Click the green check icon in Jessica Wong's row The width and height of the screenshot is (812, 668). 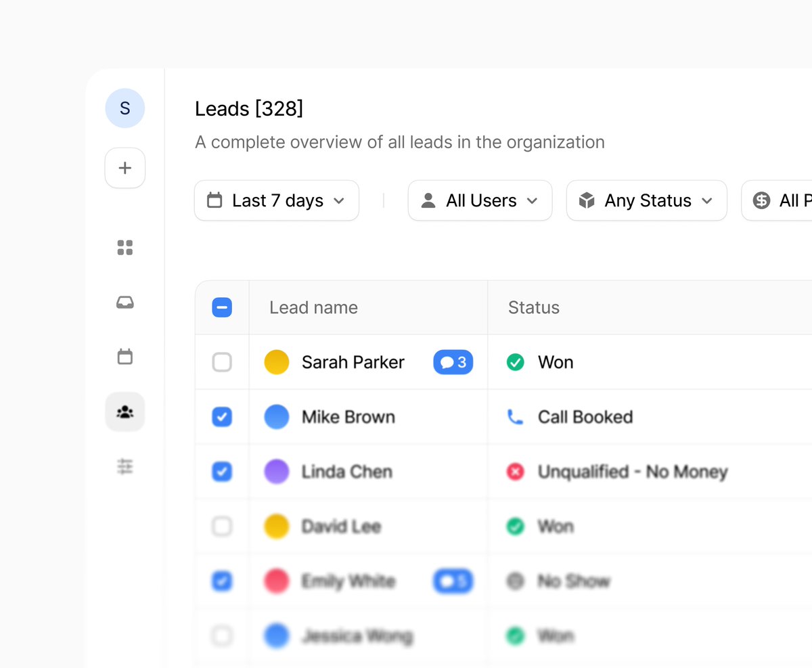(516, 636)
